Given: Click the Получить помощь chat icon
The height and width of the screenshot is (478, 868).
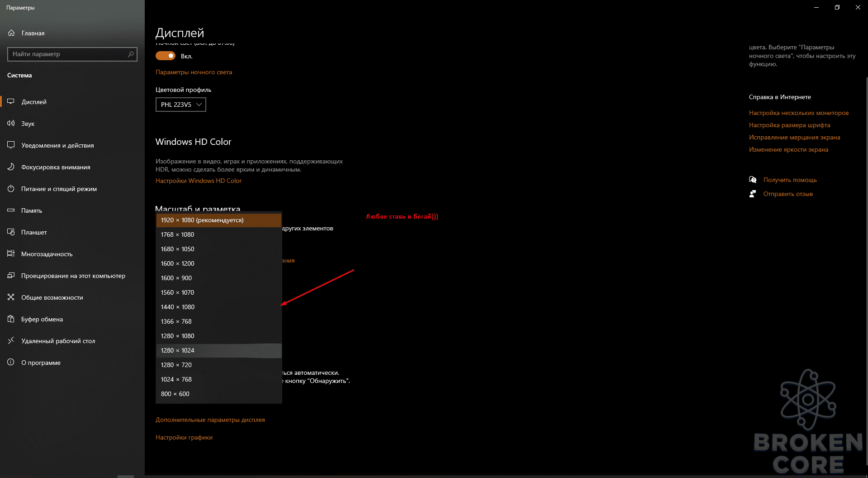Looking at the screenshot, I should [753, 180].
